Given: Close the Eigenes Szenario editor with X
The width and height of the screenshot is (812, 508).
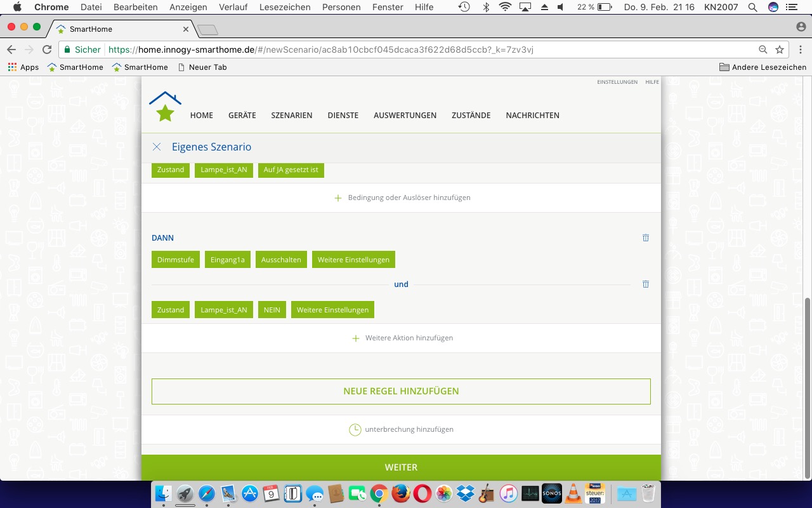Looking at the screenshot, I should point(157,147).
